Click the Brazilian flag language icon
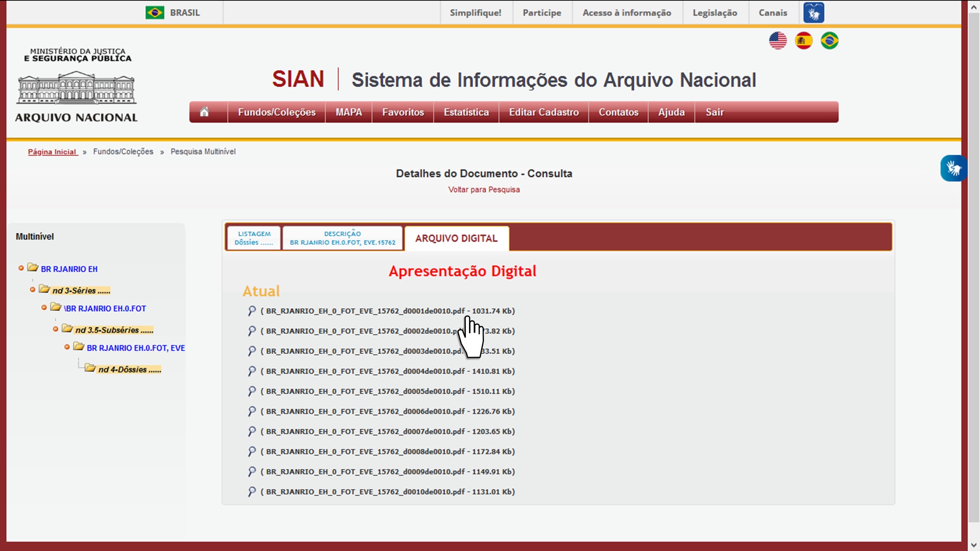This screenshot has width=980, height=551. click(830, 41)
